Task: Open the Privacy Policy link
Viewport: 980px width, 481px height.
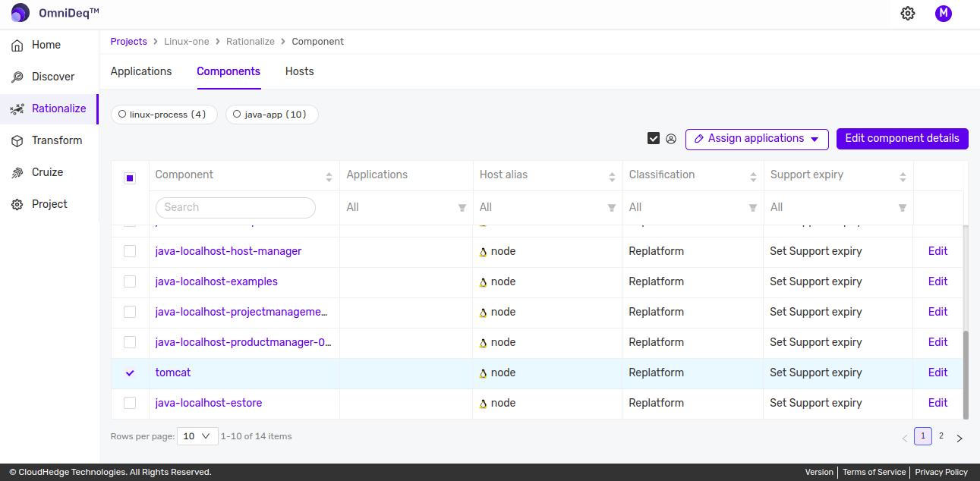Action: coord(941,472)
